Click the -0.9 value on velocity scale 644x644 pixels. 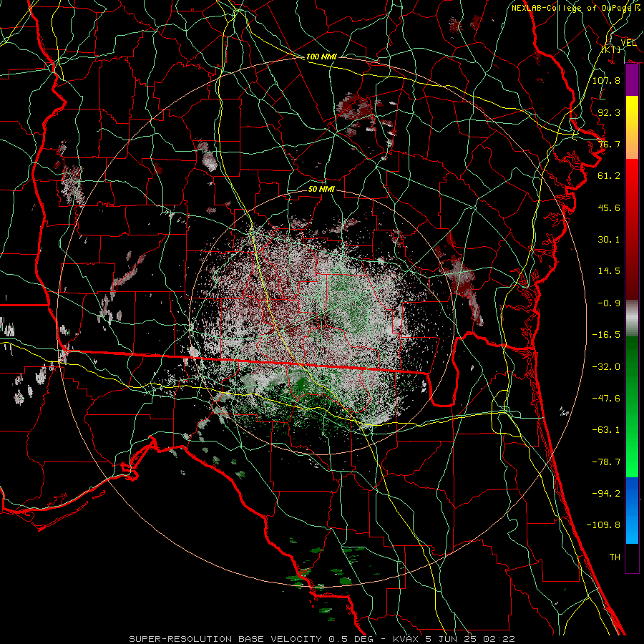[609, 303]
